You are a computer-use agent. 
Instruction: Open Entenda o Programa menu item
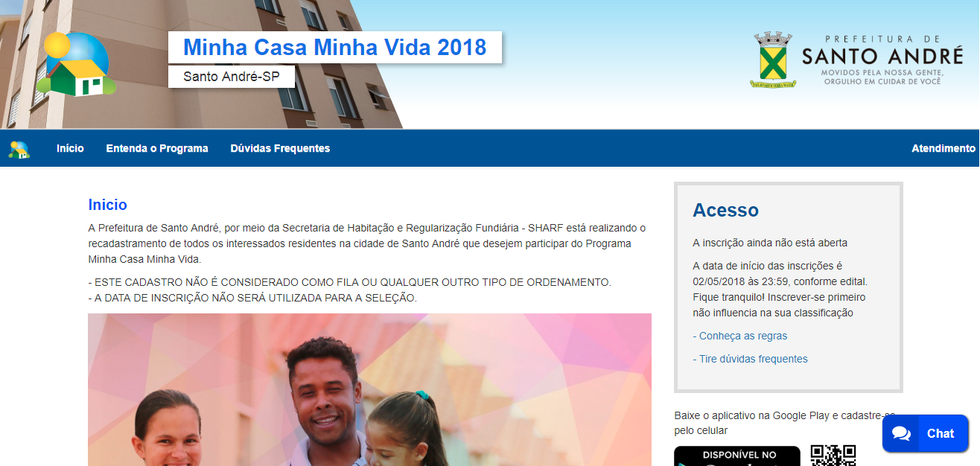coord(157,148)
